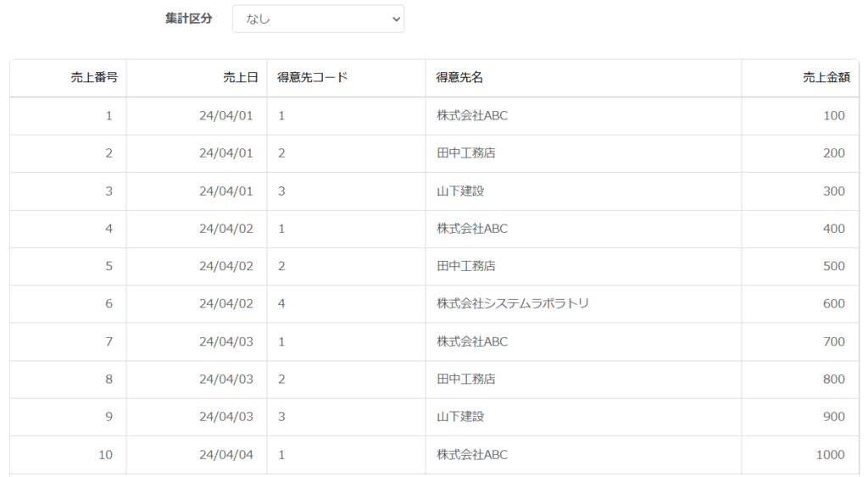Click the 売上番号 10 cell

point(68,454)
